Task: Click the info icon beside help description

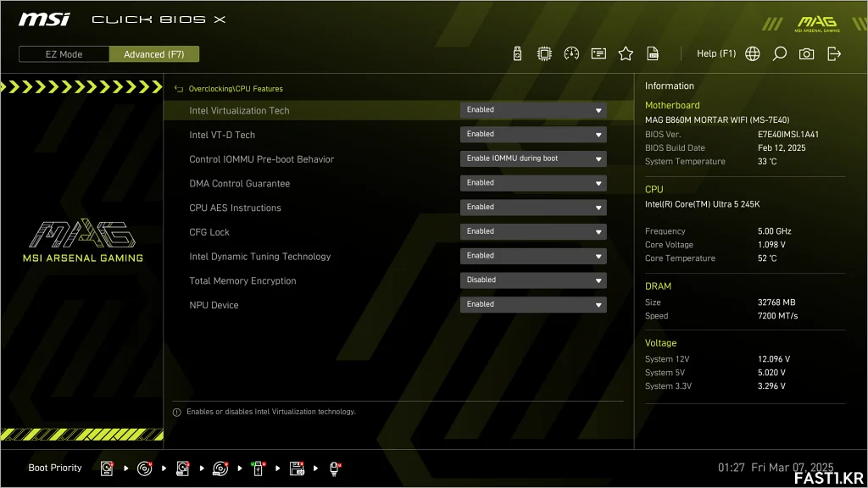Action: (x=176, y=413)
